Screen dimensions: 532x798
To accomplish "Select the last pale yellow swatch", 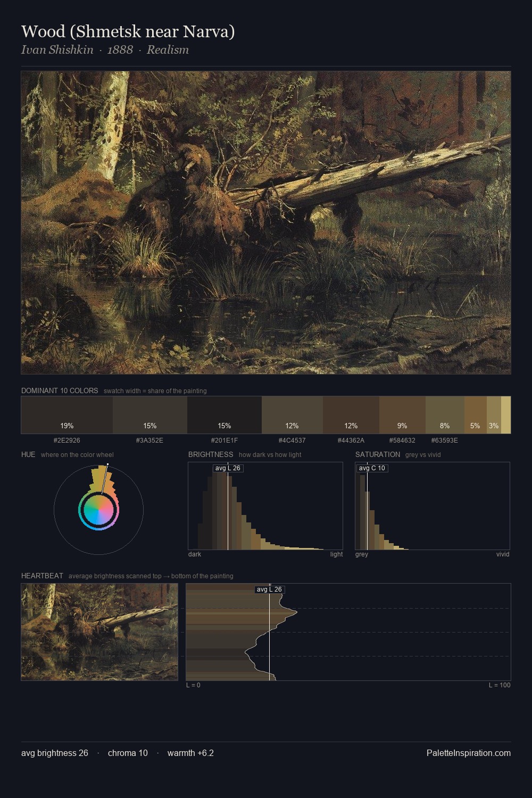I will 506,415.
